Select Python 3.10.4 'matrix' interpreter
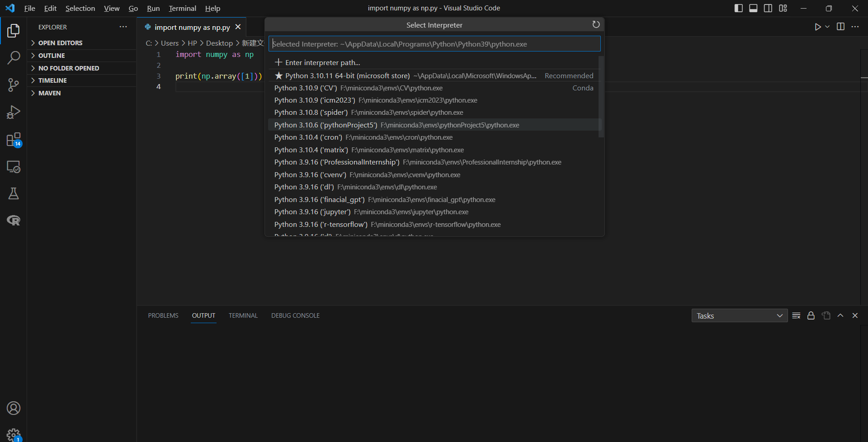The width and height of the screenshot is (868, 442). 434,150
